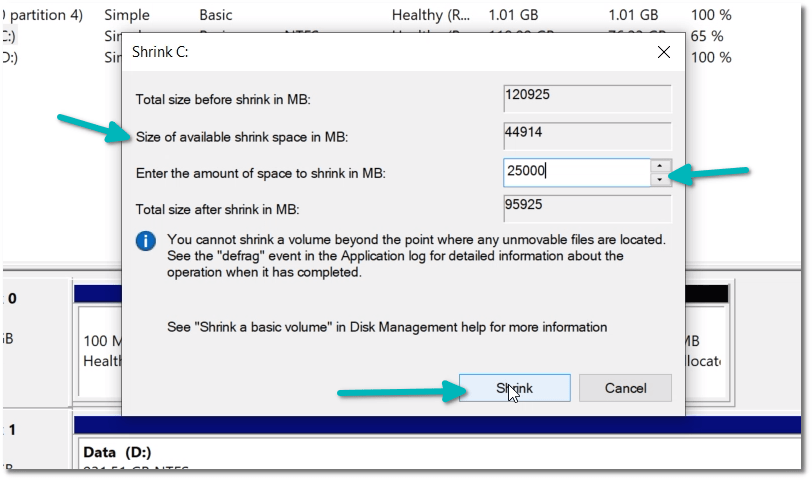Focus the amount of space to shrink field
The width and height of the screenshot is (812, 480).
coord(576,172)
